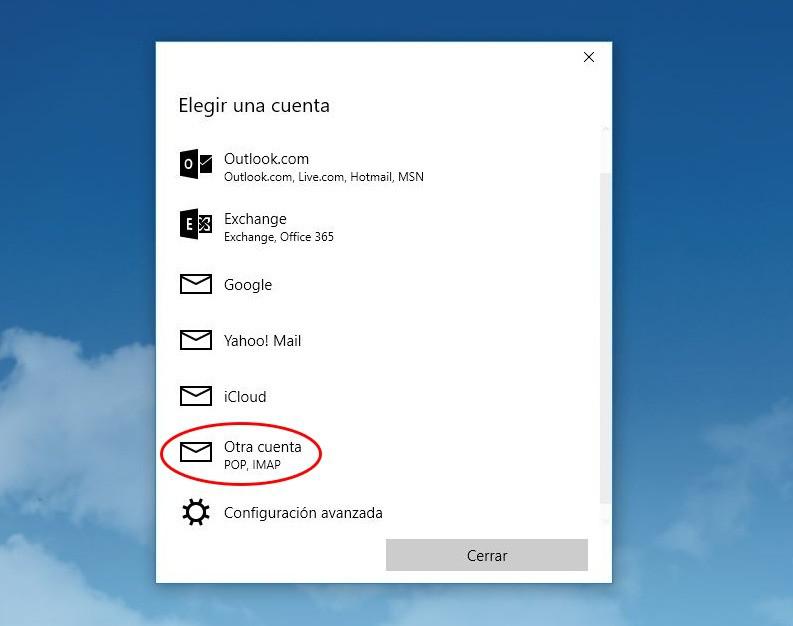Viewport: 793px width, 626px height.
Task: Select the Otra cuenta option text
Action: [x=262, y=447]
